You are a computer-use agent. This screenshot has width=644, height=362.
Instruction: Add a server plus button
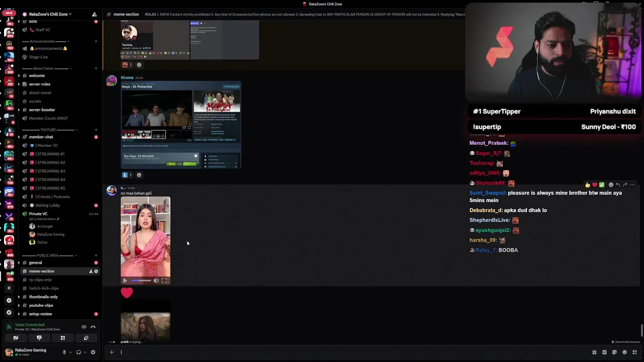(x=9, y=300)
